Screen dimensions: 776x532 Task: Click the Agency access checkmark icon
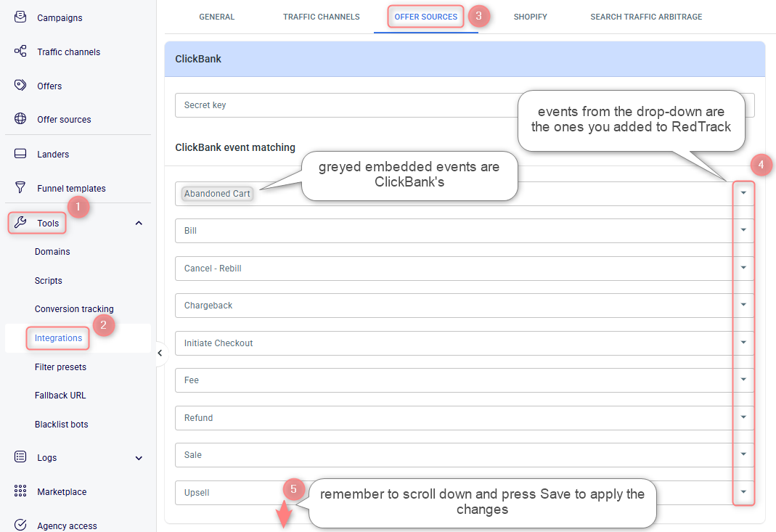click(20, 525)
